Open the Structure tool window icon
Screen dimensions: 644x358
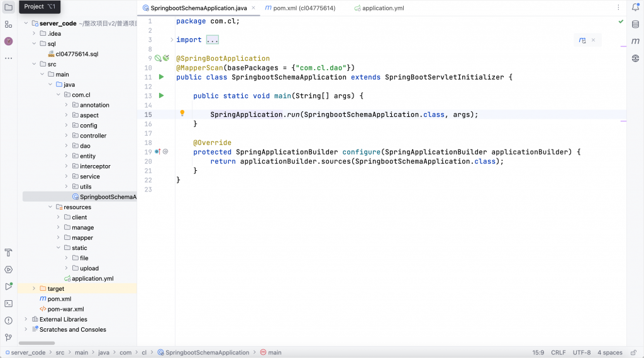pos(8,24)
